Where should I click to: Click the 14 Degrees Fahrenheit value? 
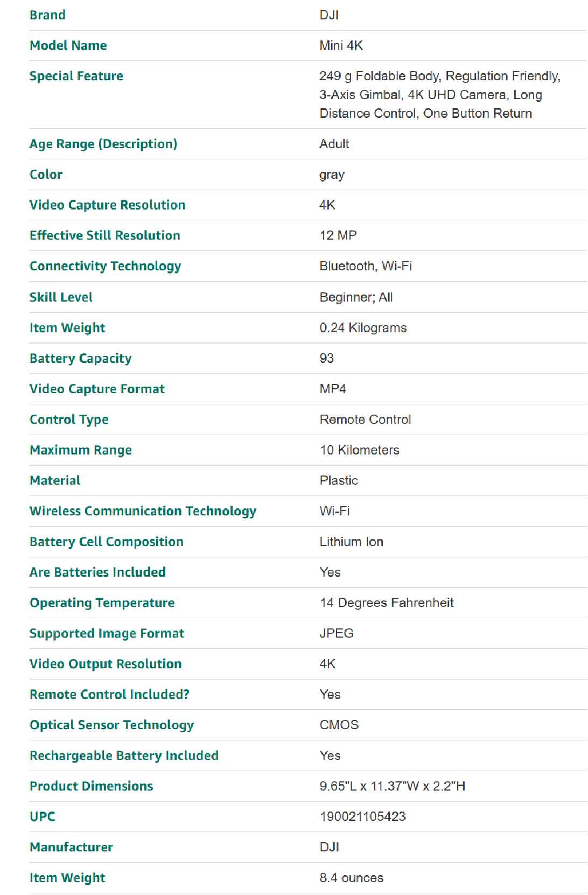tap(387, 603)
